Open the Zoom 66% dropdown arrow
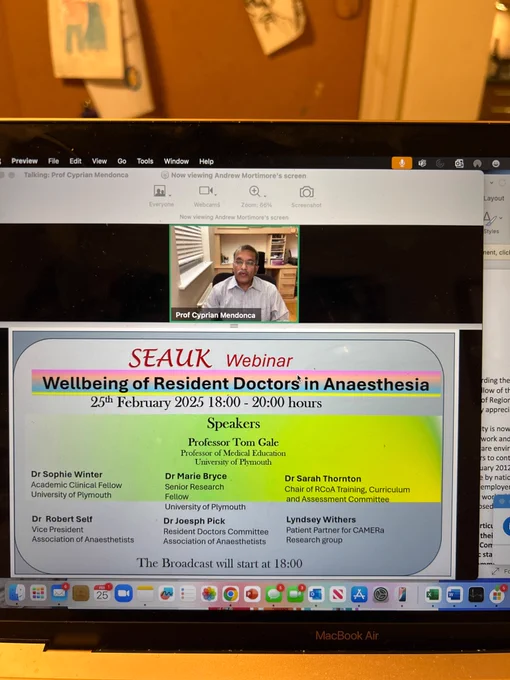Viewport: 510px width, 680px height. point(265,195)
